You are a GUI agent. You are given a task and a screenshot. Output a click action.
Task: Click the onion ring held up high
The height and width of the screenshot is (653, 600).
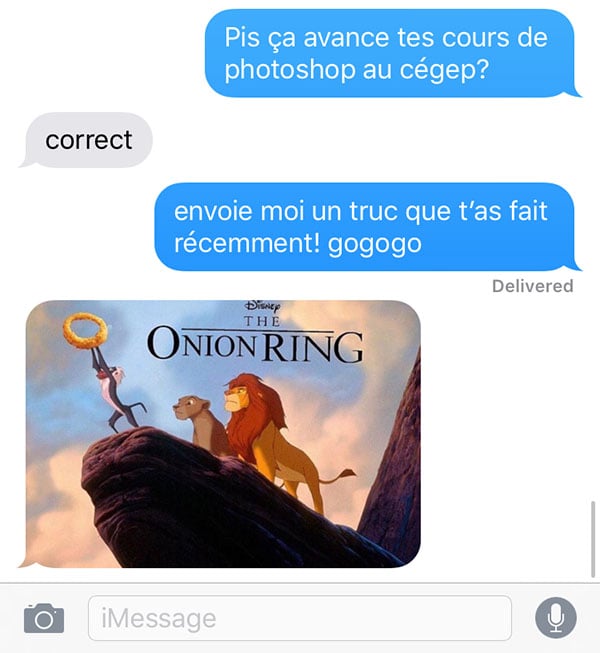pyautogui.click(x=85, y=331)
